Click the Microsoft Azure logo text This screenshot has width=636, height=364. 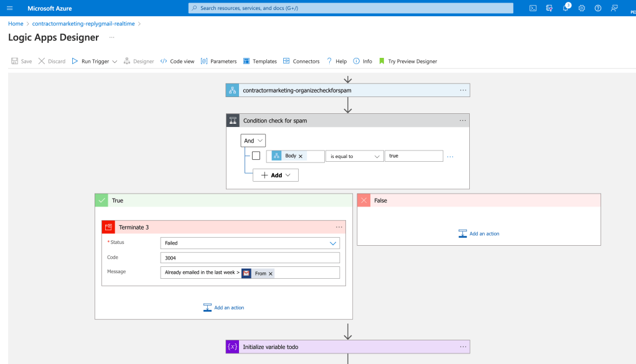point(50,8)
